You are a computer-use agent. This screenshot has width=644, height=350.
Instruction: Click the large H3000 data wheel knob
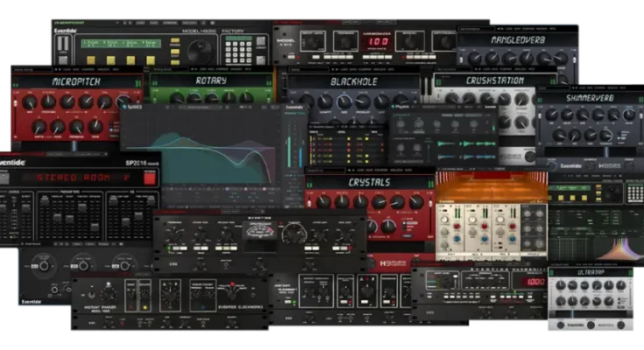200,50
